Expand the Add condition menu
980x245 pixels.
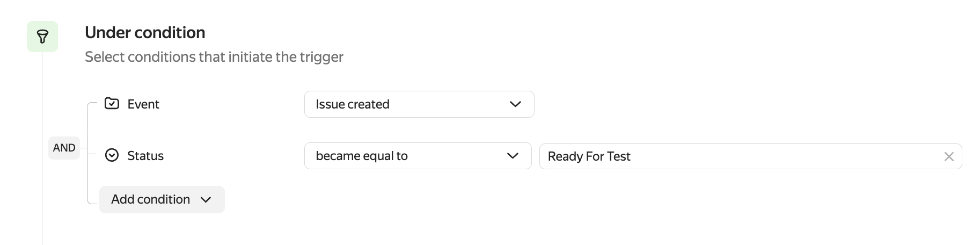point(162,199)
